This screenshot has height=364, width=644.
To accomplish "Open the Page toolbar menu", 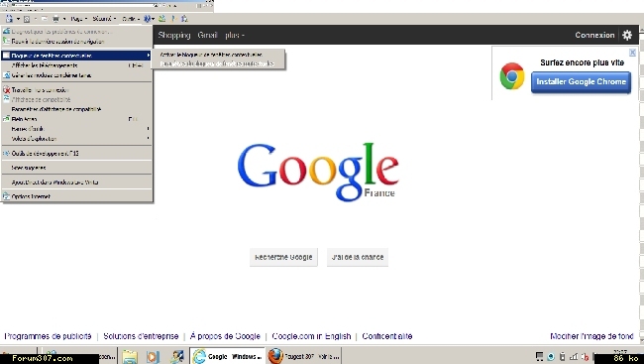I will click(79, 19).
